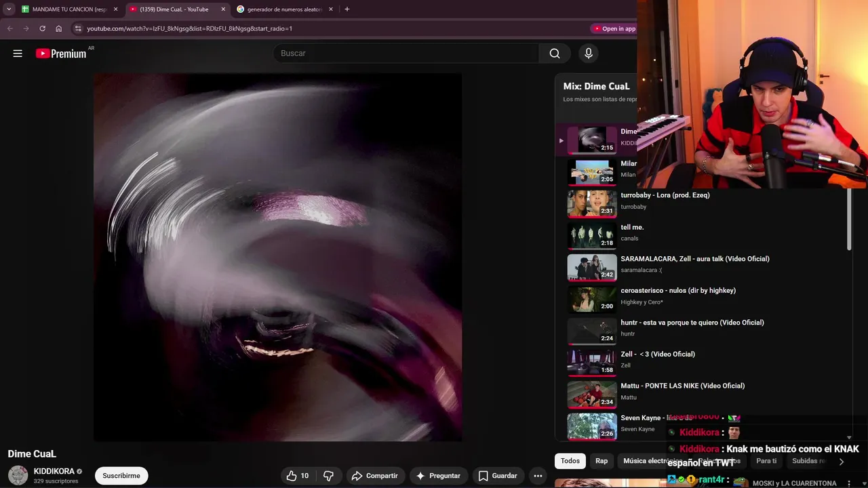The height and width of the screenshot is (488, 868).
Task: Show more filter chips with the right arrow
Action: (x=842, y=462)
